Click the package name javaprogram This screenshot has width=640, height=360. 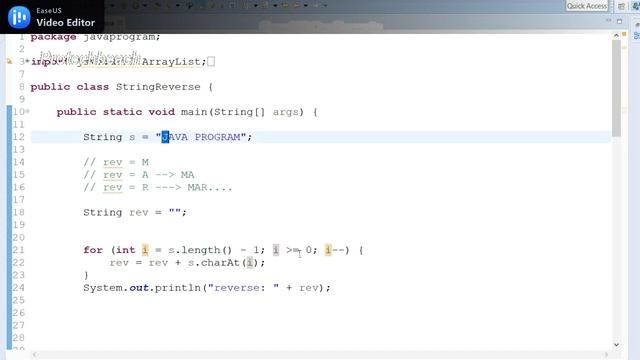point(119,37)
